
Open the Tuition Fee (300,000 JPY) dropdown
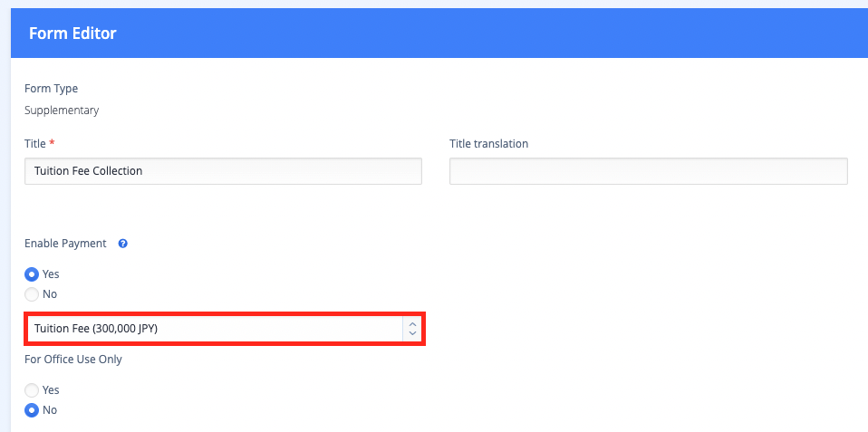[224, 329]
